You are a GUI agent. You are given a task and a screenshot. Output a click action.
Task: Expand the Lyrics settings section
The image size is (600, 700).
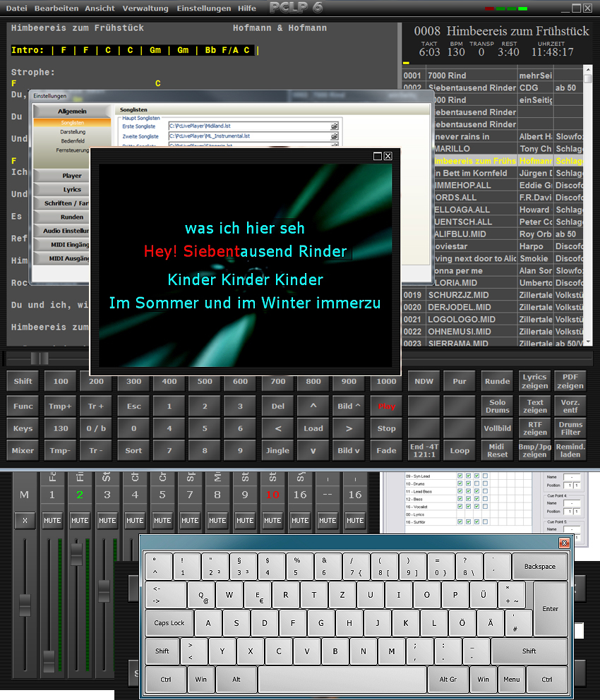(72, 189)
